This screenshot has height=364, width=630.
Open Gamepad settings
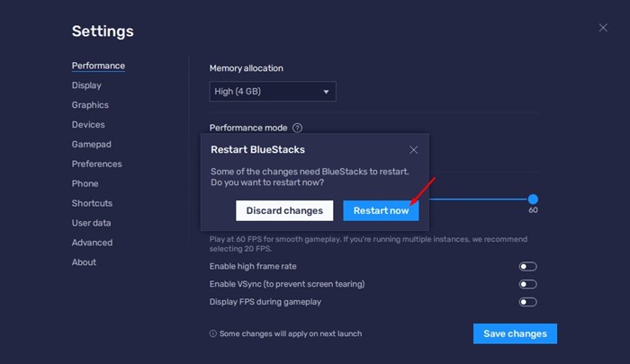pyautogui.click(x=90, y=145)
